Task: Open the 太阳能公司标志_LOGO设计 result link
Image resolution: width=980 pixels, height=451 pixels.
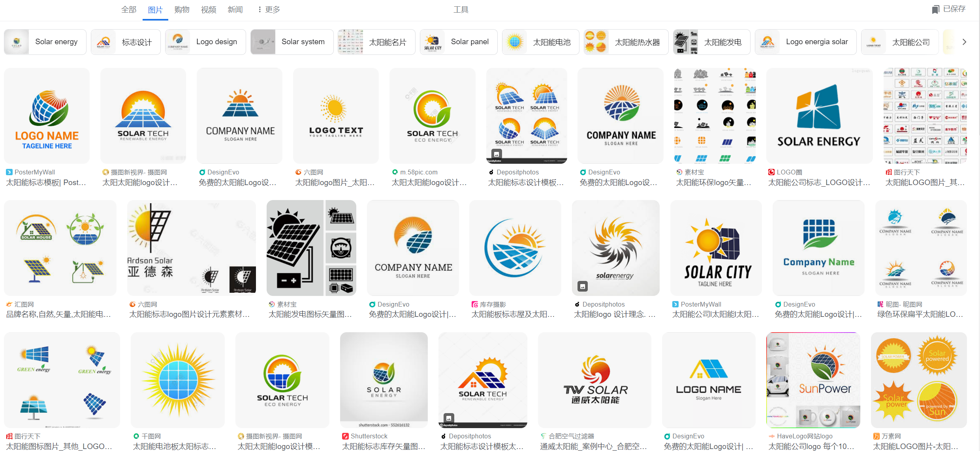Action: [x=819, y=183]
